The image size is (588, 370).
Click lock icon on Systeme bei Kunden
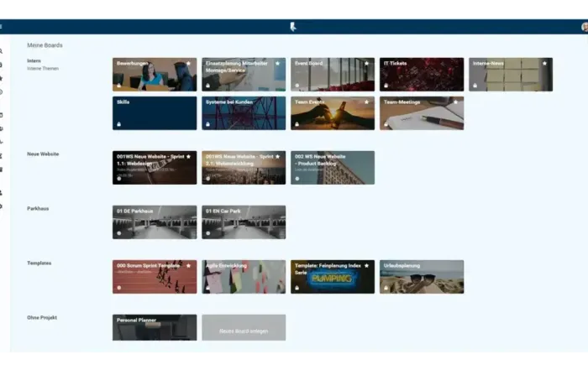tap(207, 124)
